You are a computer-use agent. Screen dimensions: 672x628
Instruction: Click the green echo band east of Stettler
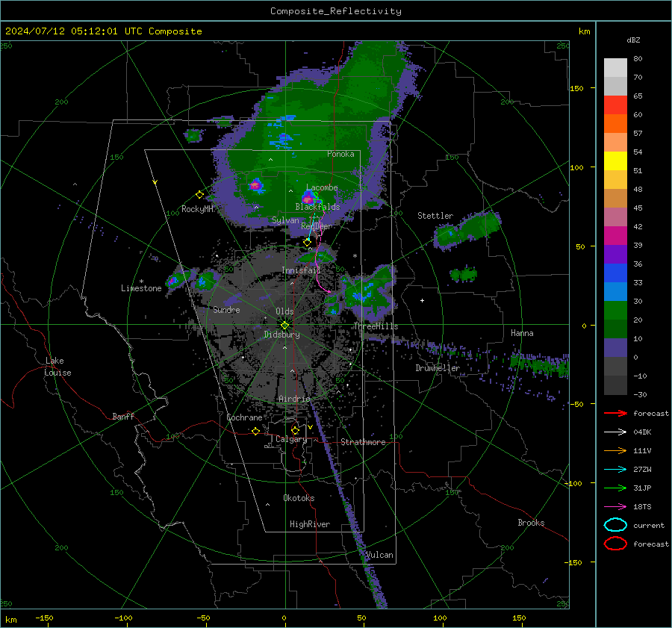pyautogui.click(x=468, y=231)
